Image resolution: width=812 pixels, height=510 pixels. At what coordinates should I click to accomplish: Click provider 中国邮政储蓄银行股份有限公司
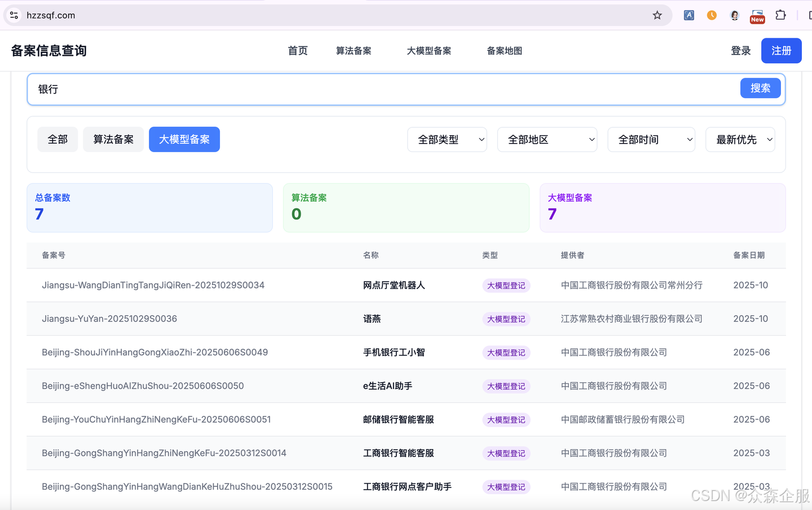coord(623,419)
